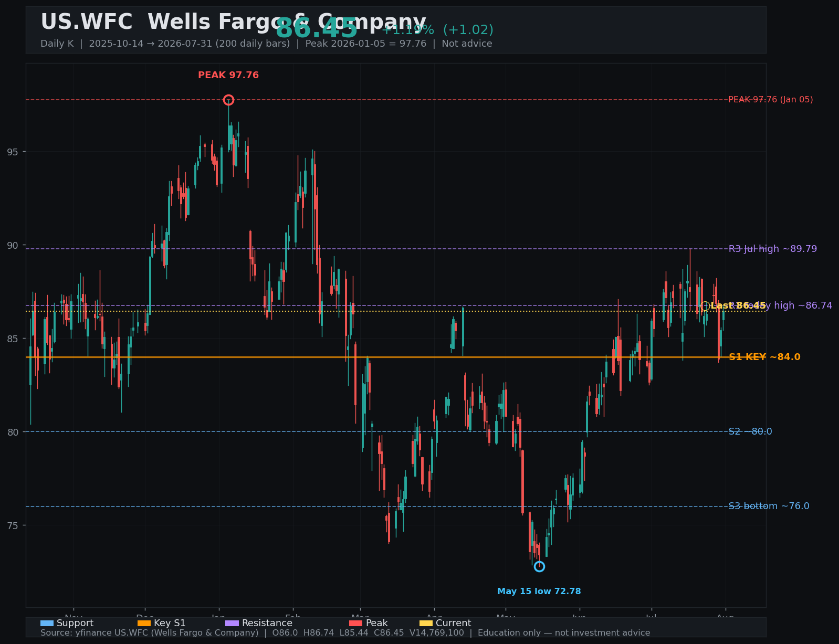Click the blue Support legend swatch

click(x=47, y=623)
